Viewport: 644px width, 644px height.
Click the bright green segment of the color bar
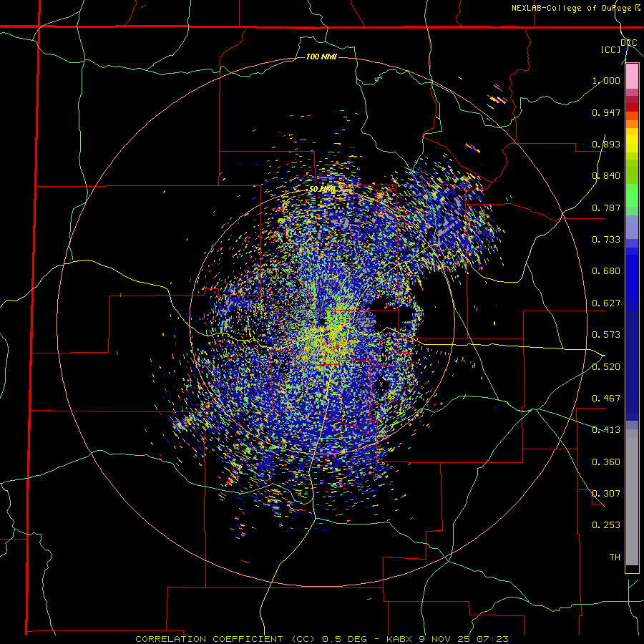coord(632,195)
